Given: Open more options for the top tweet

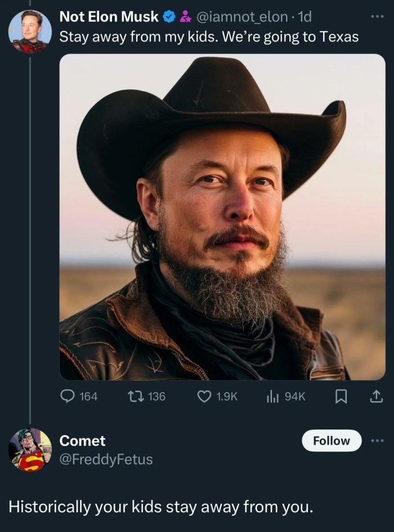Looking at the screenshot, I should (x=377, y=17).
